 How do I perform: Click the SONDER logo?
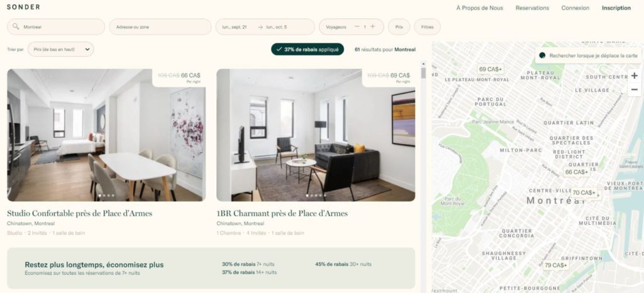pyautogui.click(x=23, y=7)
